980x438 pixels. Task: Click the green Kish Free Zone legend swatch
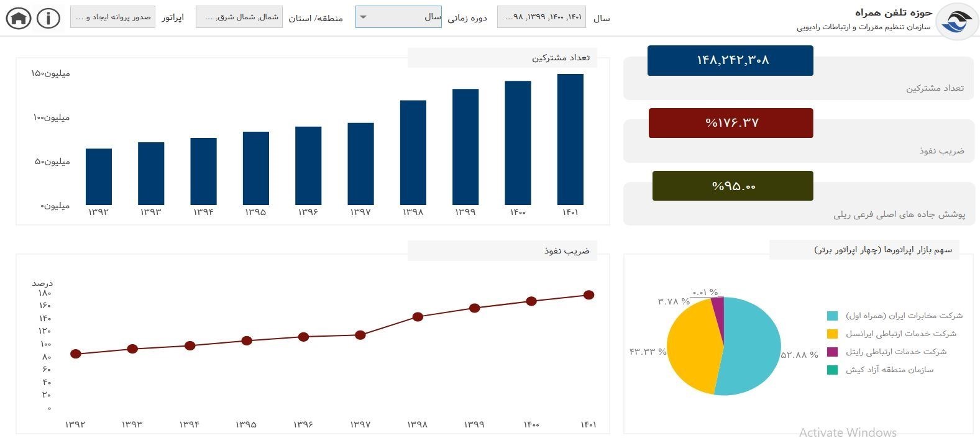point(832,370)
